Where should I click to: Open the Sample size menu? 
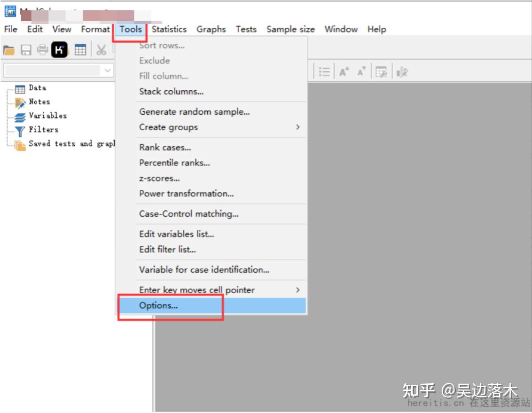tap(290, 29)
